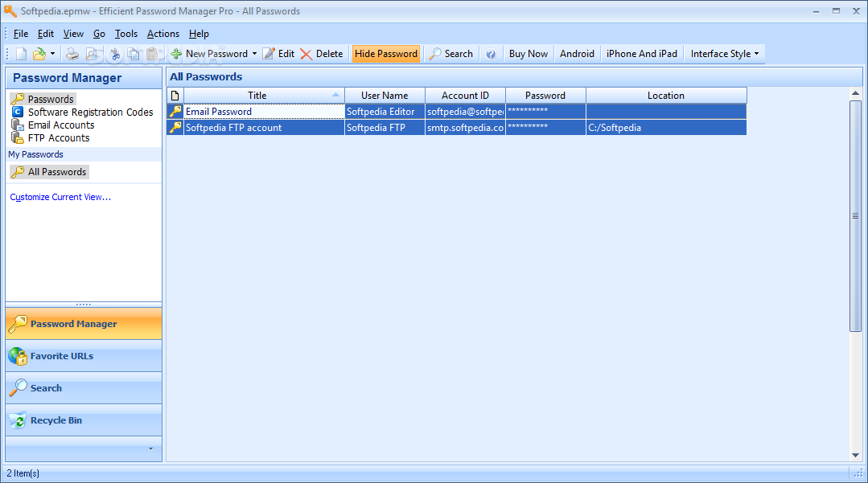The height and width of the screenshot is (483, 868).
Task: Click the Copy toolbar icon
Action: pyautogui.click(x=134, y=54)
